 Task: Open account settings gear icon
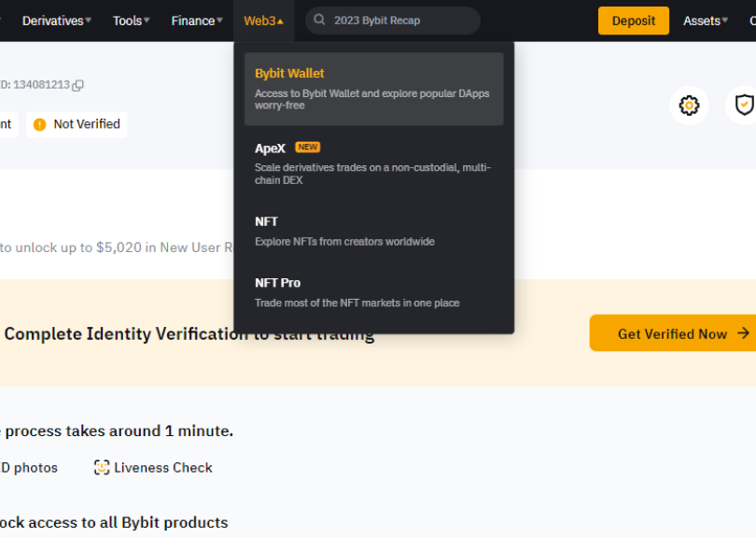[689, 106]
